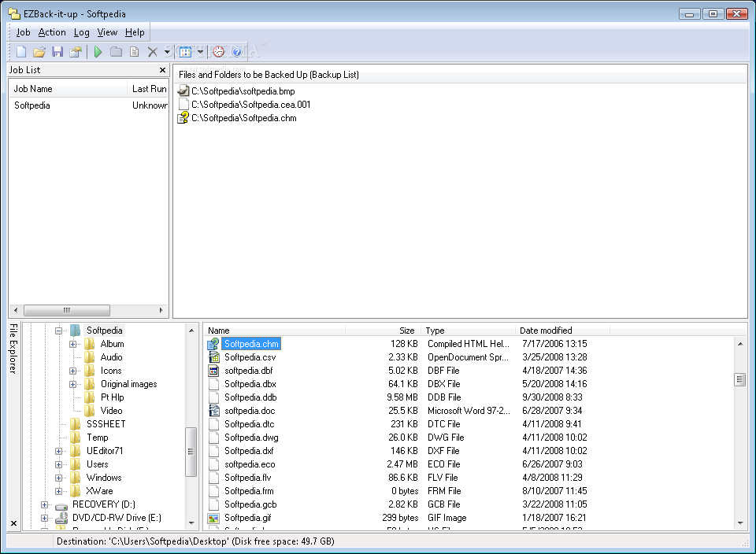
Task: Click the Softpedia.gif image icon
Action: coord(213,519)
